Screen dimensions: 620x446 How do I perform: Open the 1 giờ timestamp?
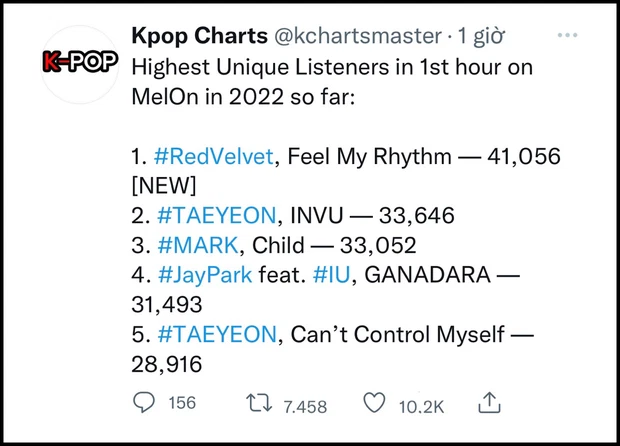[481, 36]
